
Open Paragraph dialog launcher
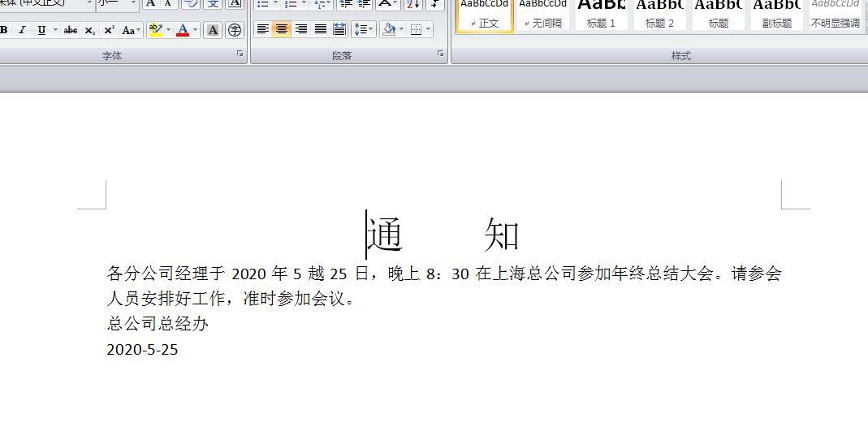(x=440, y=54)
